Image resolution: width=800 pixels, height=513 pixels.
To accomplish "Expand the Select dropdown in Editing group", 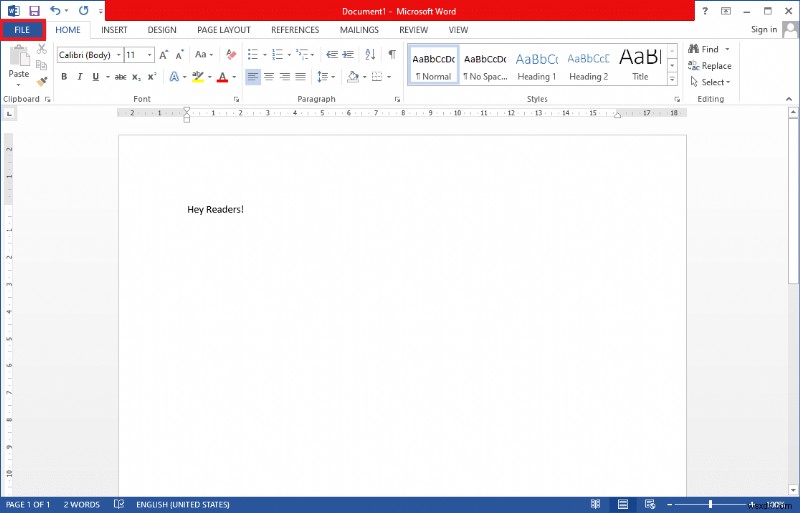I will 714,82.
